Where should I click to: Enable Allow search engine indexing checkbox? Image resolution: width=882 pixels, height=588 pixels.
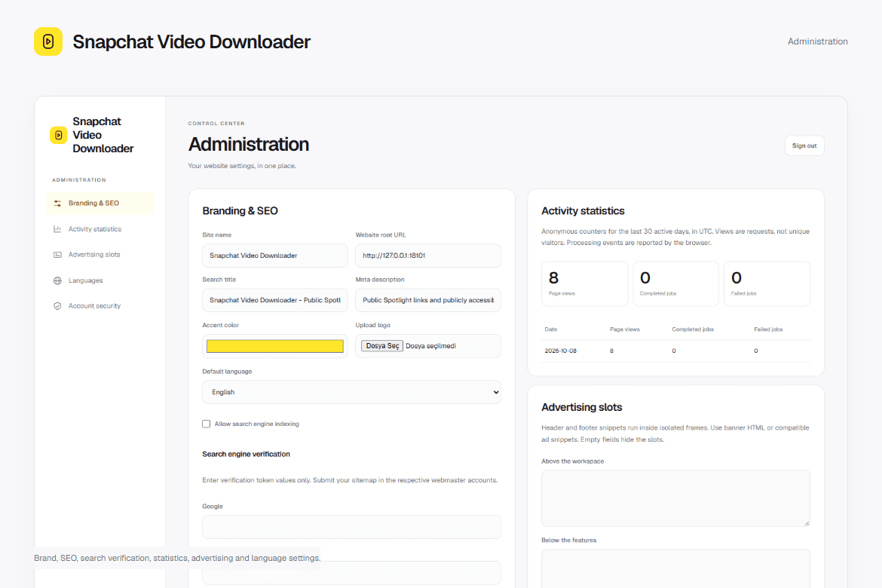click(x=207, y=424)
